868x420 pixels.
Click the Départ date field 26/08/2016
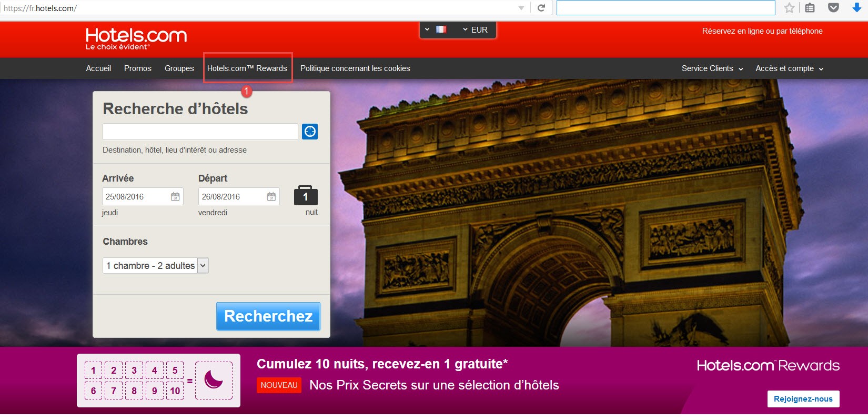[x=239, y=196]
